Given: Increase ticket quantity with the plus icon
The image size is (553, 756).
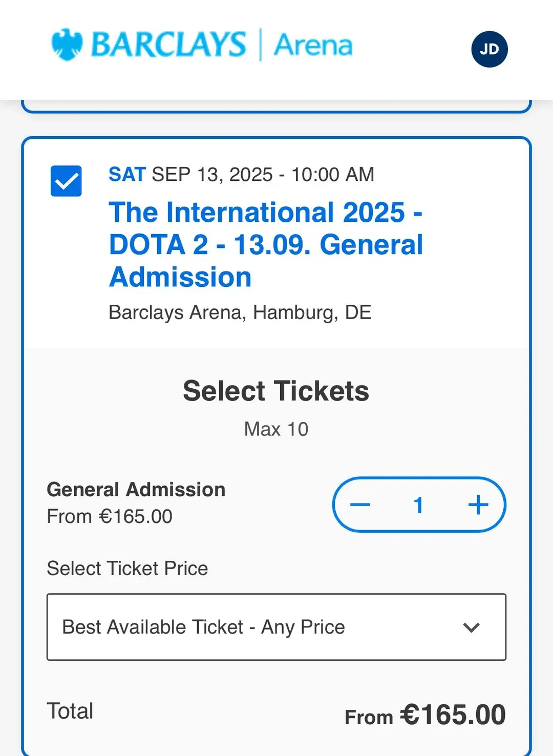Looking at the screenshot, I should click(478, 505).
